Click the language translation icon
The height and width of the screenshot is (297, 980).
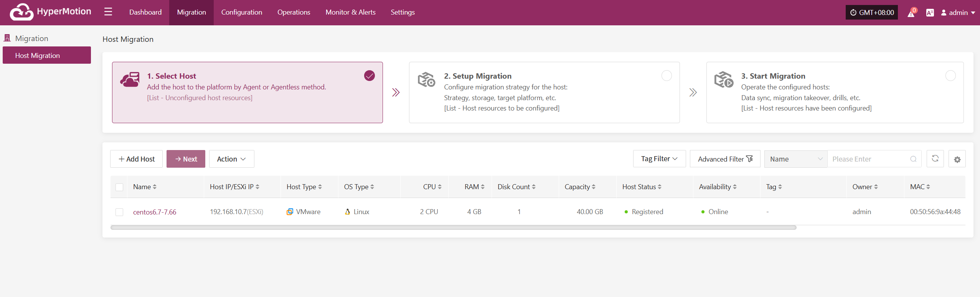pos(930,13)
